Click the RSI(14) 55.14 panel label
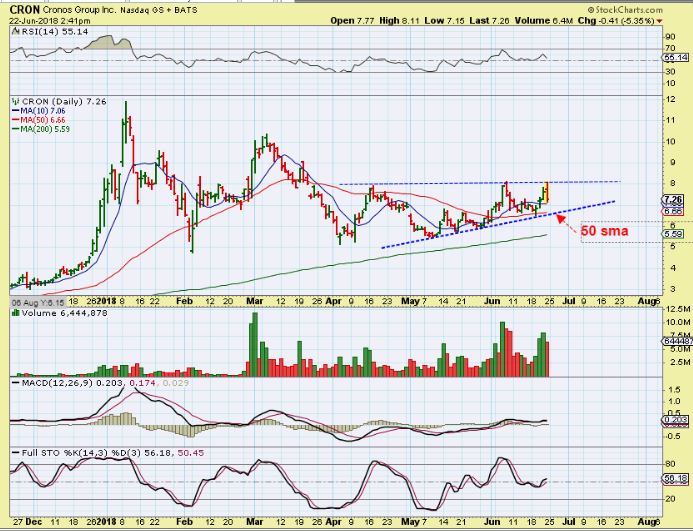The width and height of the screenshot is (693, 531). point(54,32)
